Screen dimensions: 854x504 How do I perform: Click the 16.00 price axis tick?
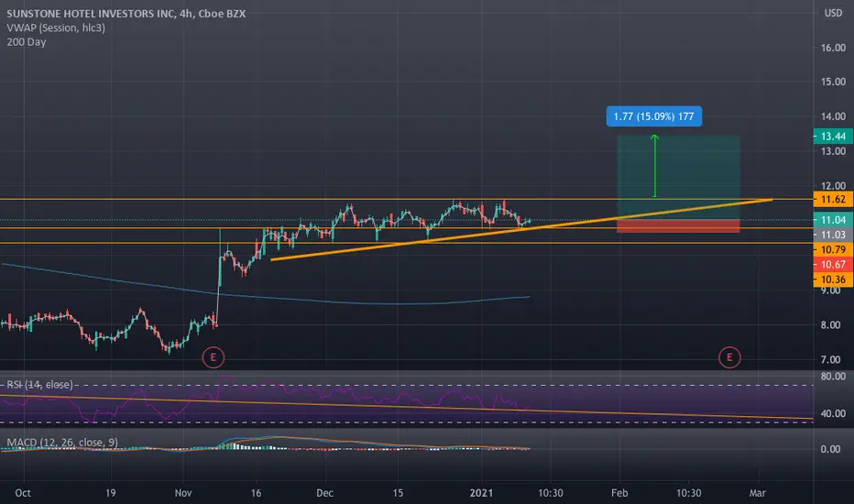(833, 48)
